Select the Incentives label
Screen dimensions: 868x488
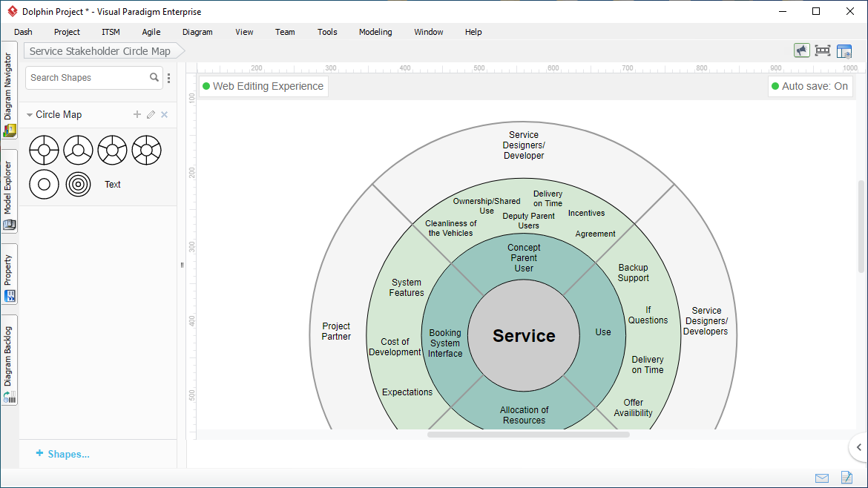(x=586, y=213)
